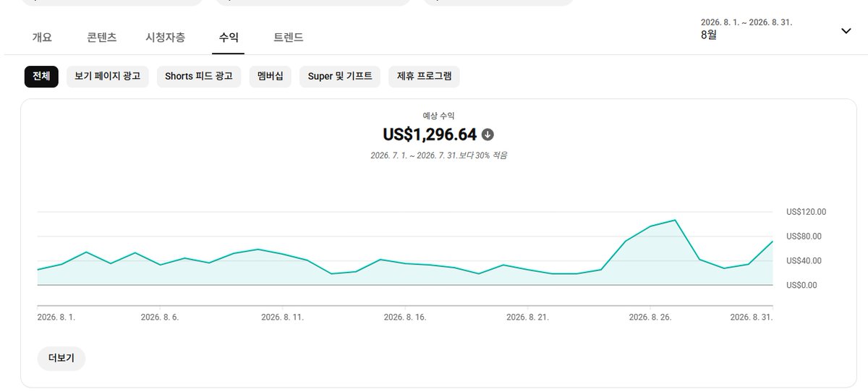Click the 2026. 8. 31. axis date
Screen dimensions: 868x392
(x=752, y=317)
